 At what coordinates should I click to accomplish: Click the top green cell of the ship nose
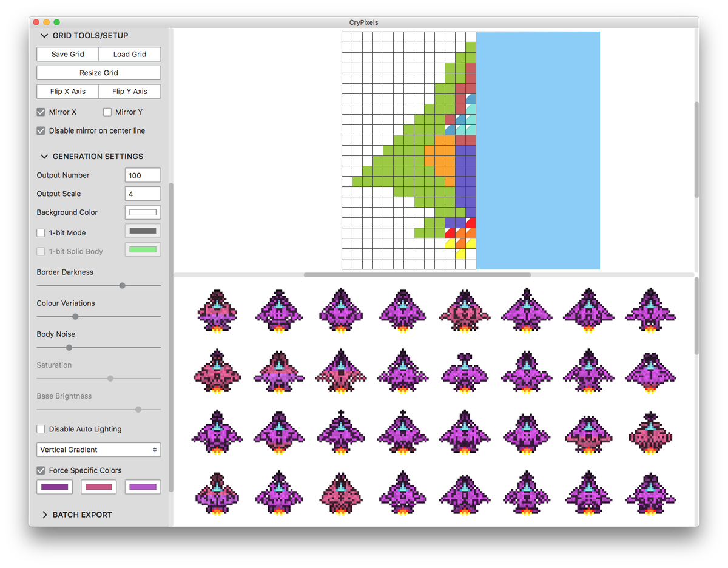[471, 47]
